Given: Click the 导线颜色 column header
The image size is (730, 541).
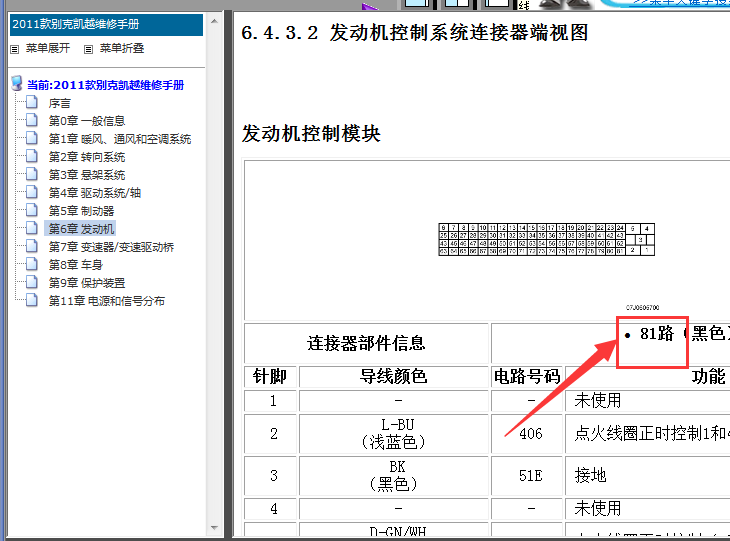Looking at the screenshot, I should click(x=393, y=377).
